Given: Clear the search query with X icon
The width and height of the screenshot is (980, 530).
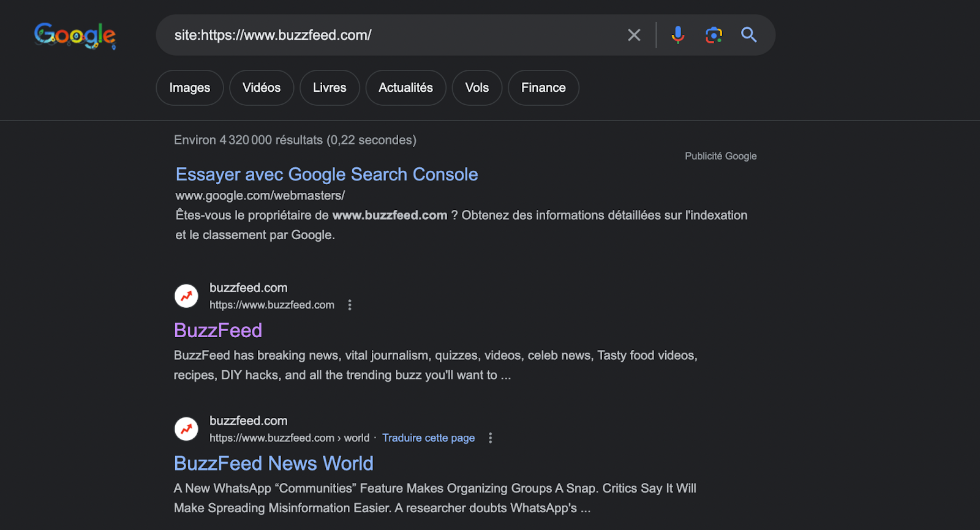Looking at the screenshot, I should 634,35.
